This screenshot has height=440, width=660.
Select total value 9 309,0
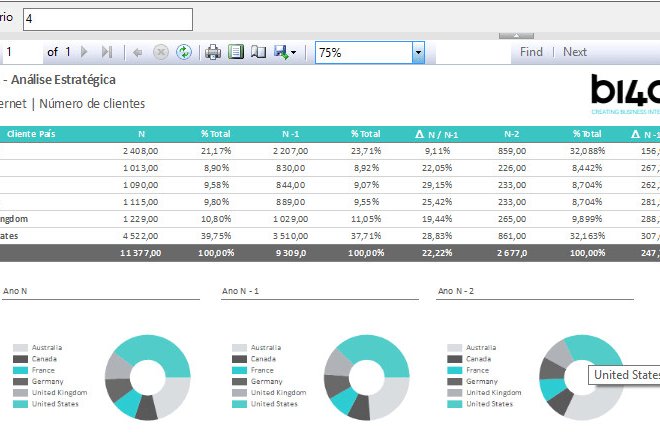(x=291, y=253)
